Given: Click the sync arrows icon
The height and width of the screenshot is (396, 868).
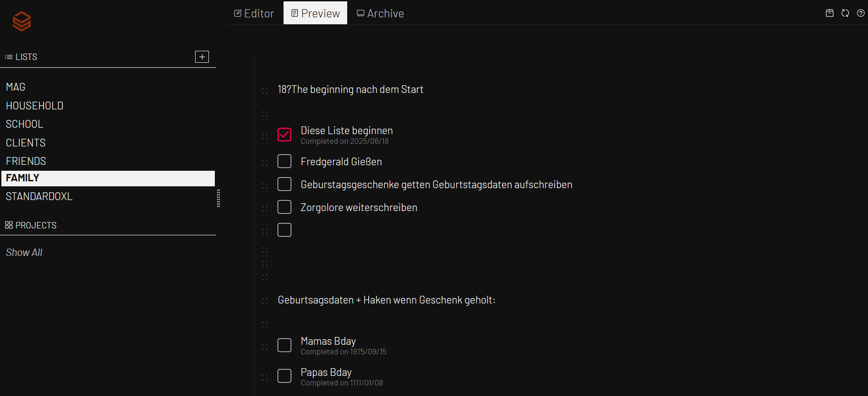Looking at the screenshot, I should 845,13.
